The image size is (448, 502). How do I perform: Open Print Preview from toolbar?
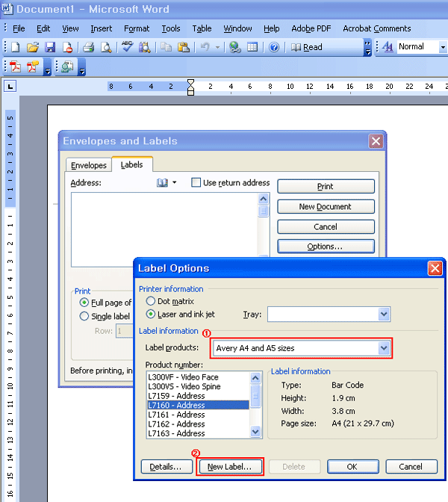tap(106, 47)
